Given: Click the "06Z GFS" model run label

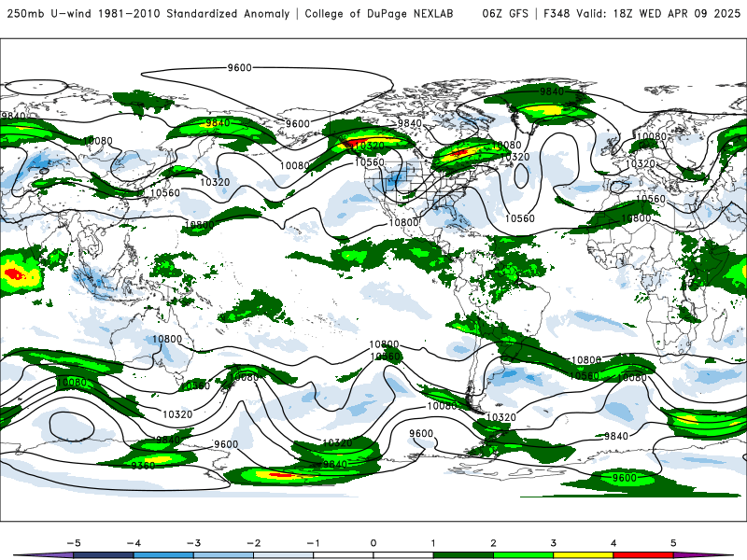Looking at the screenshot, I should point(505,13).
